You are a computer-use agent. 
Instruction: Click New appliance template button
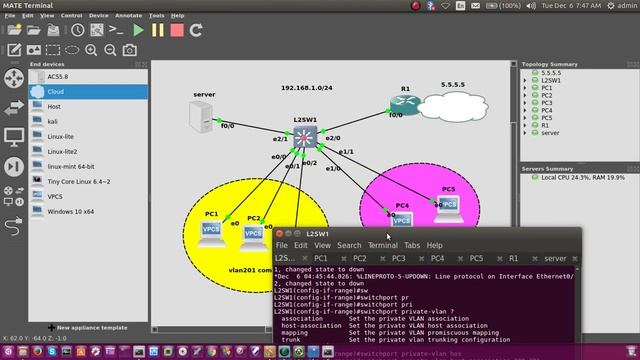[x=88, y=328]
